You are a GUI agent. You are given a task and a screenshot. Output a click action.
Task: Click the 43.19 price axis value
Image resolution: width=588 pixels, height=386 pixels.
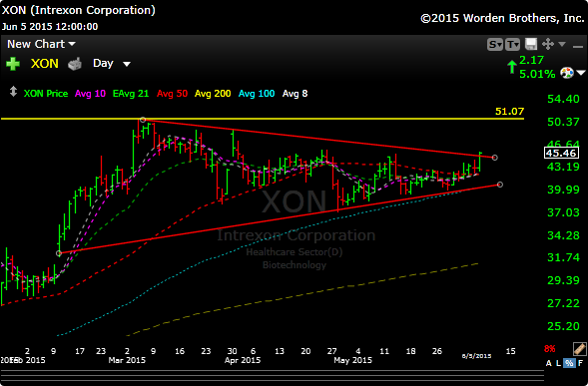[563, 167]
